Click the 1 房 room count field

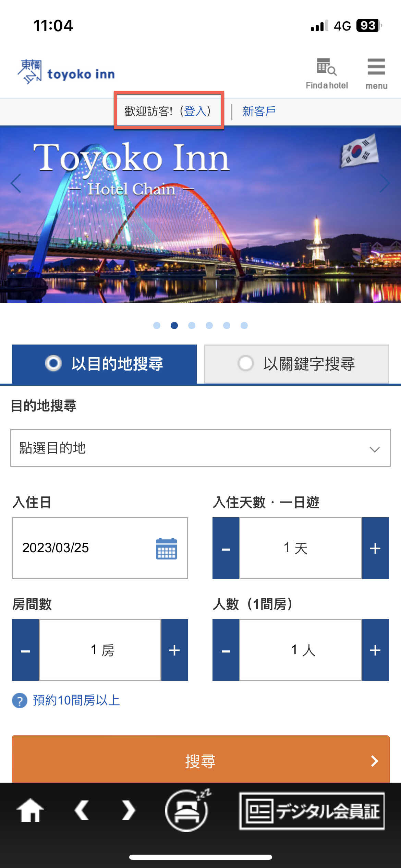tap(100, 650)
